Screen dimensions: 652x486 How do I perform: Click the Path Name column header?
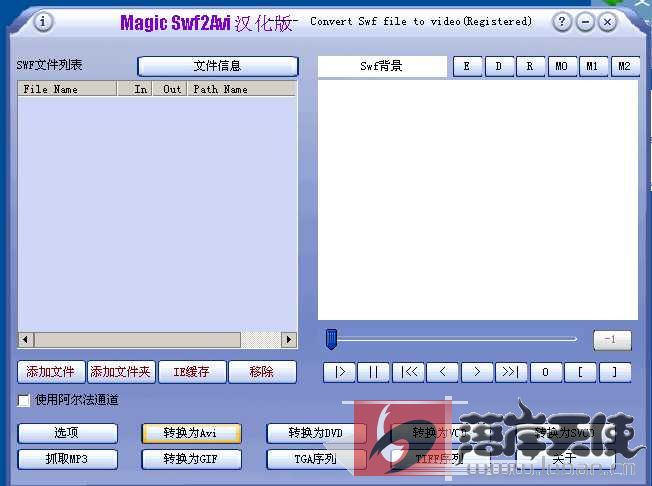pyautogui.click(x=242, y=89)
